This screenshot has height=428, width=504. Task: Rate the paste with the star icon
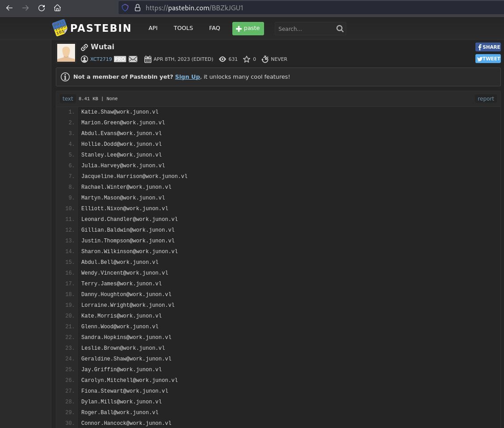pos(247,59)
